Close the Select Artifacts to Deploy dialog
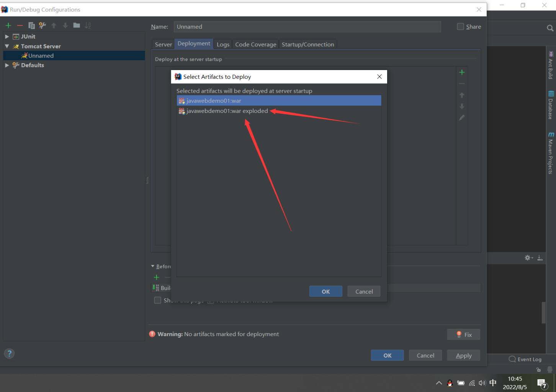556x392 pixels. click(379, 77)
